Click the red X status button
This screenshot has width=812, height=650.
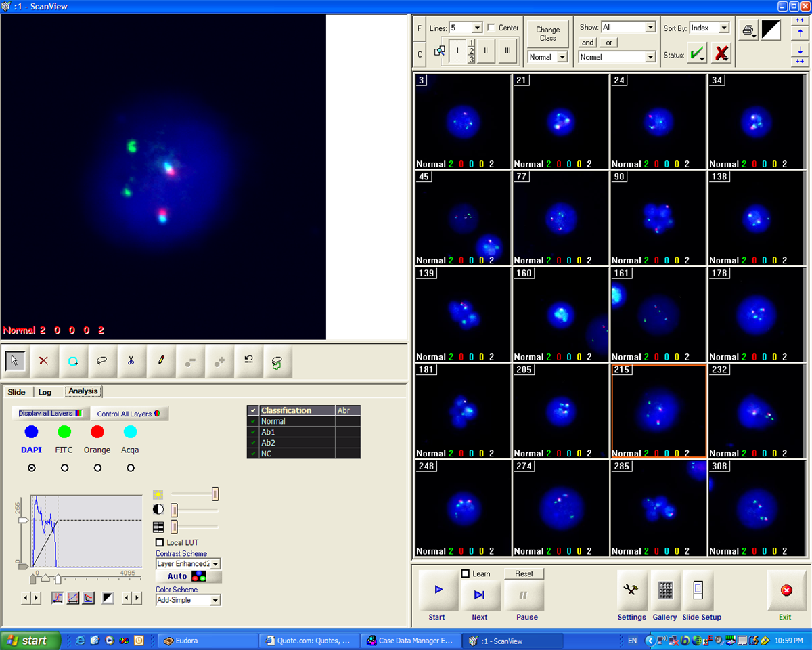[x=721, y=53]
